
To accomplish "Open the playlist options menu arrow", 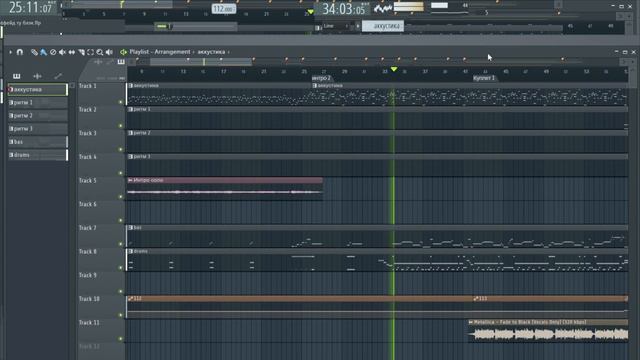I will pyautogui.click(x=11, y=52).
